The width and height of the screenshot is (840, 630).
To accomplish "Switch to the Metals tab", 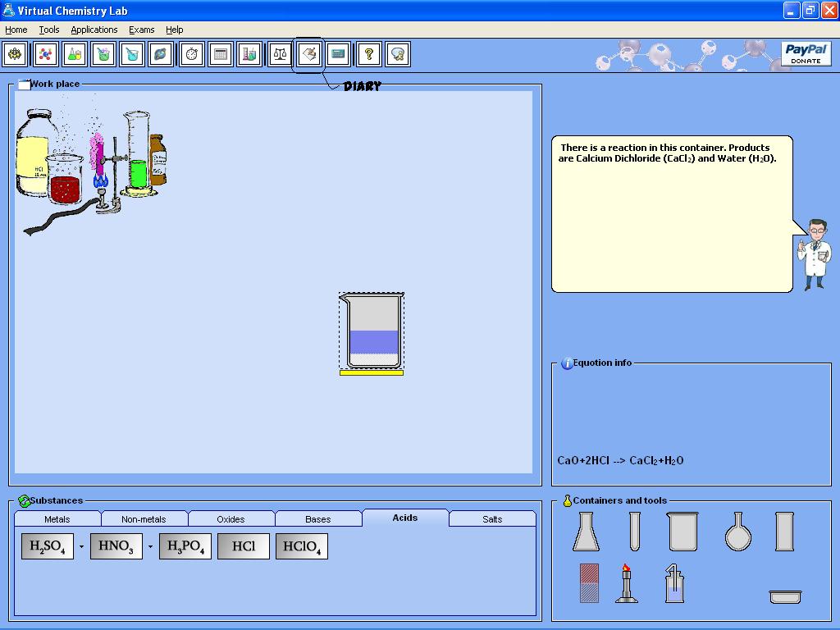I will pos(57,518).
